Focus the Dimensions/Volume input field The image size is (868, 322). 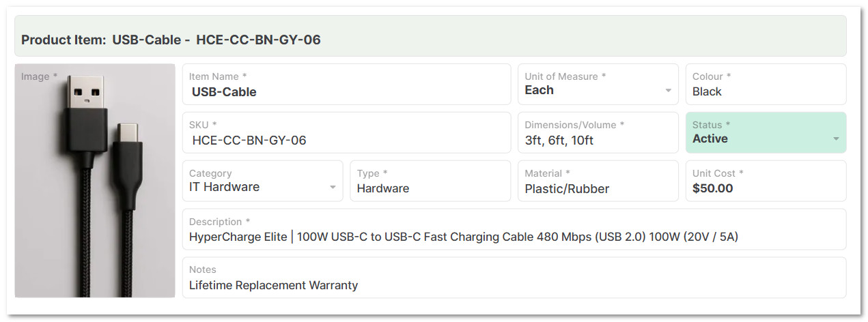coord(598,140)
